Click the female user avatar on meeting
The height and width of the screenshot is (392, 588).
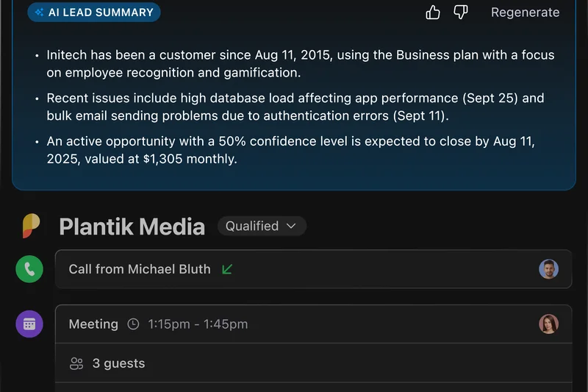pos(548,324)
